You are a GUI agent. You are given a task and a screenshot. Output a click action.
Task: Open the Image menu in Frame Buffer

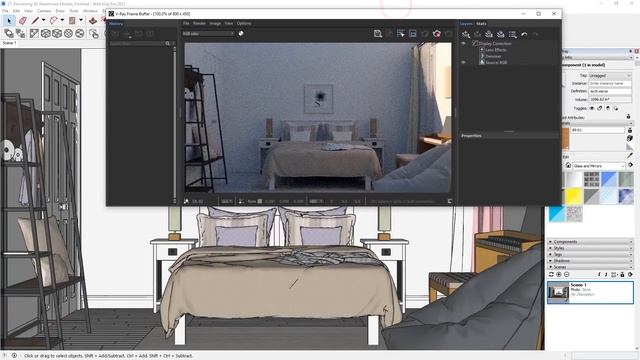tap(215, 24)
